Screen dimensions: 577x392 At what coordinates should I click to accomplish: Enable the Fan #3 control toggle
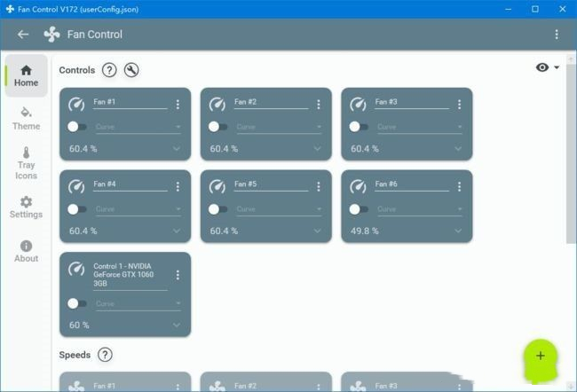(x=359, y=127)
